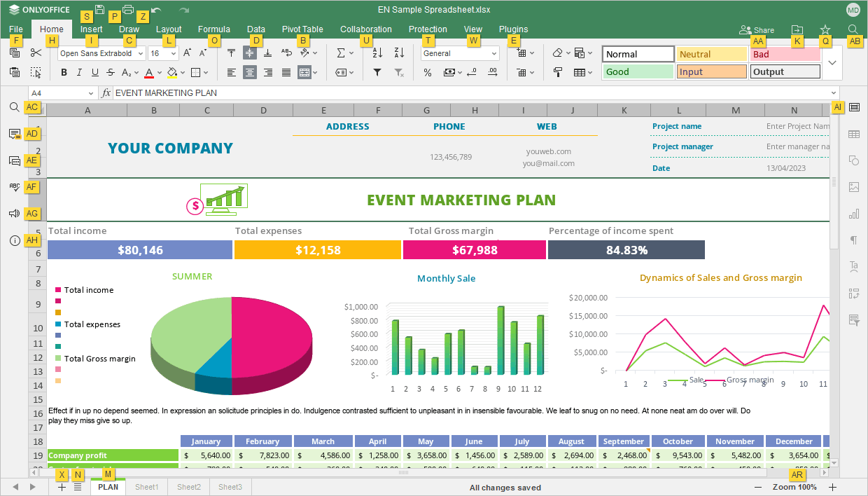
Task: Open Cell settings in right sidebar
Action: point(854,107)
